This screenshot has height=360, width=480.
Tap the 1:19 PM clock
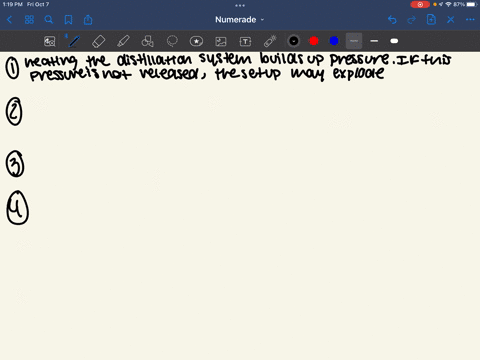click(x=12, y=4)
